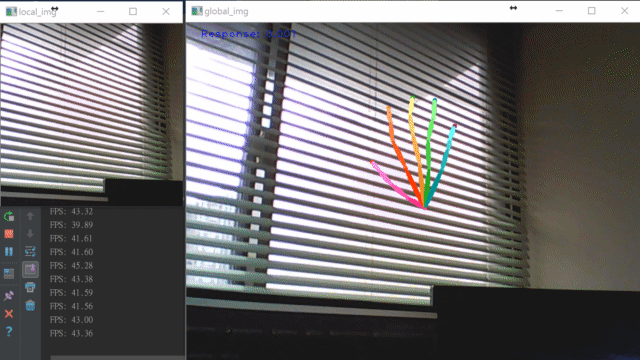Click the console line "FPS: 45.28"
The width and height of the screenshot is (640, 360).
point(71,266)
